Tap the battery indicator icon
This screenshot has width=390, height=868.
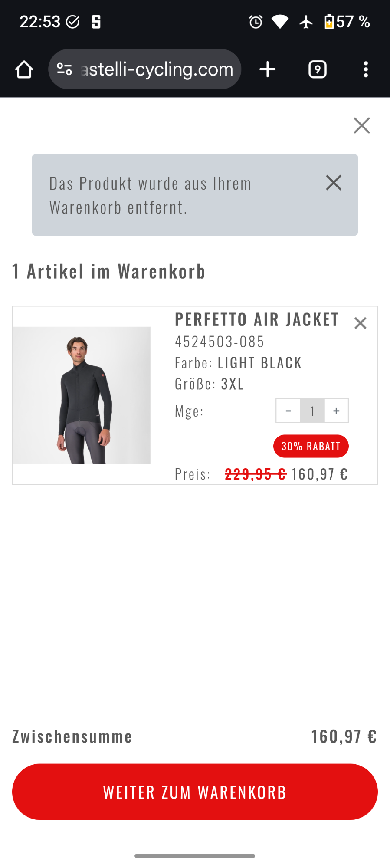pos(329,22)
